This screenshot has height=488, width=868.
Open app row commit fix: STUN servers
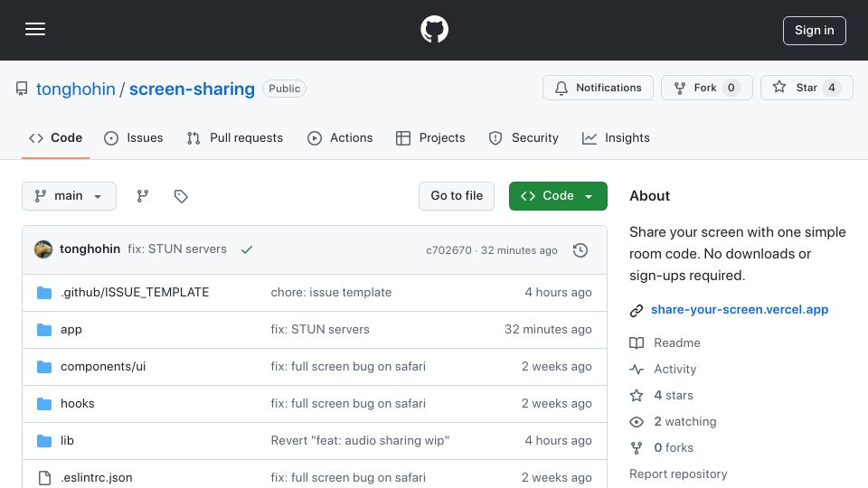320,329
